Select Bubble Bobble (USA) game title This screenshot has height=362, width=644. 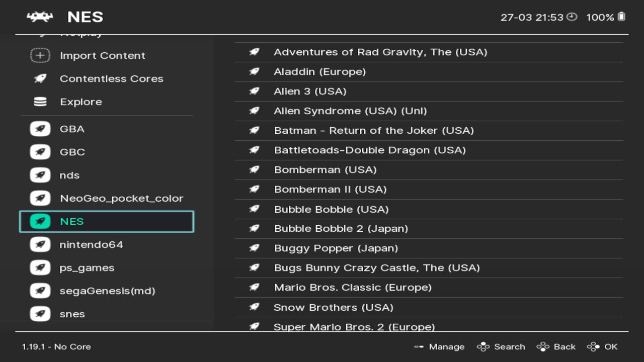point(331,209)
